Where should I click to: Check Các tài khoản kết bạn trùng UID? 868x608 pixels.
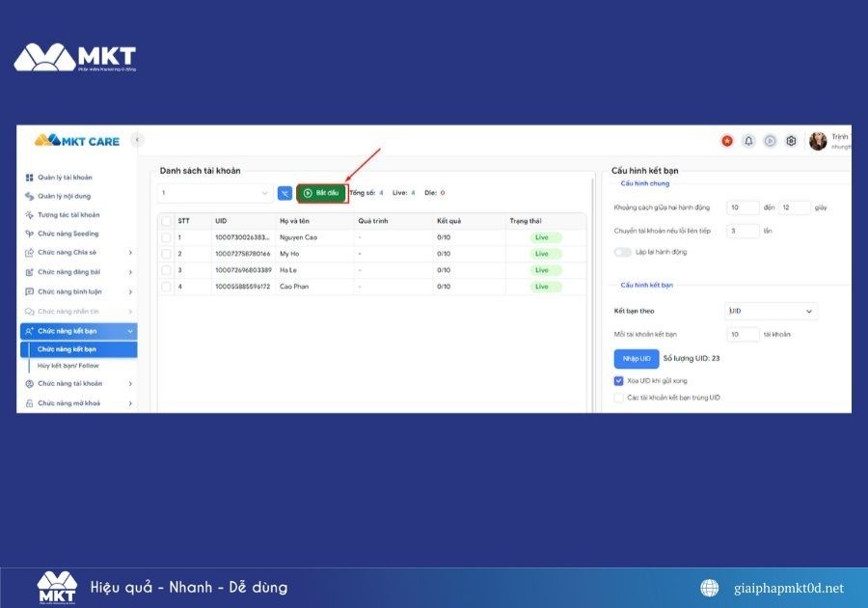tap(618, 397)
